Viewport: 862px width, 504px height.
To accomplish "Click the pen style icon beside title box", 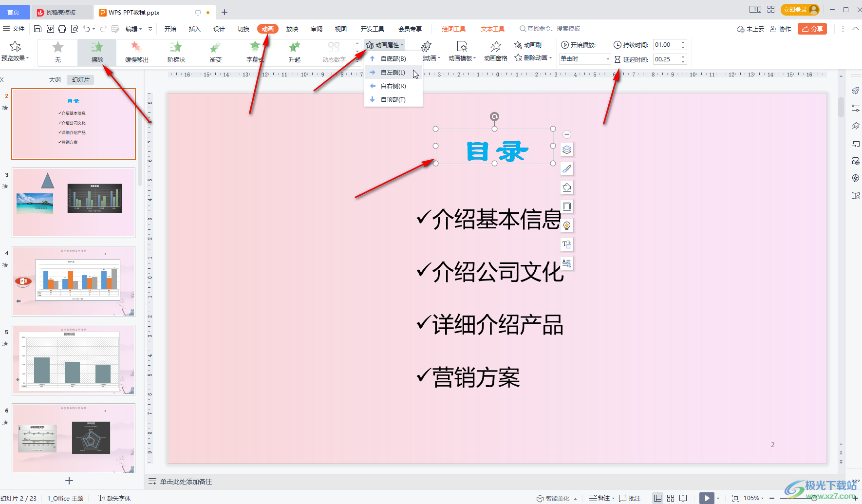I will tap(566, 168).
